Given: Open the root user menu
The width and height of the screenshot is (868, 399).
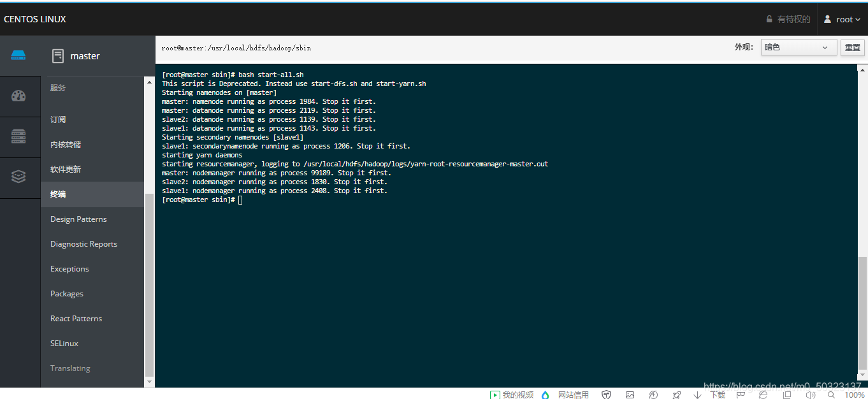Looking at the screenshot, I should pyautogui.click(x=843, y=19).
